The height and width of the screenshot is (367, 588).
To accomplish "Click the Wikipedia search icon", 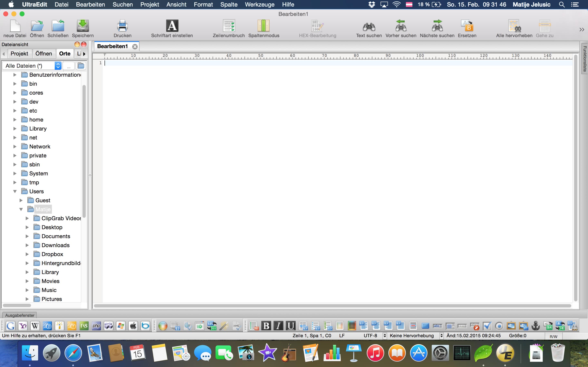I will (x=35, y=326).
